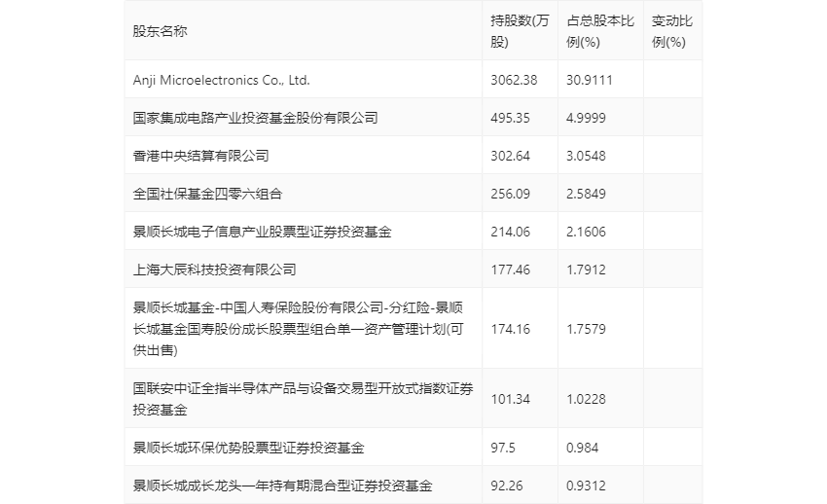Select the 256.09 shares value
Viewport: 827px width, 504px height.
[510, 194]
